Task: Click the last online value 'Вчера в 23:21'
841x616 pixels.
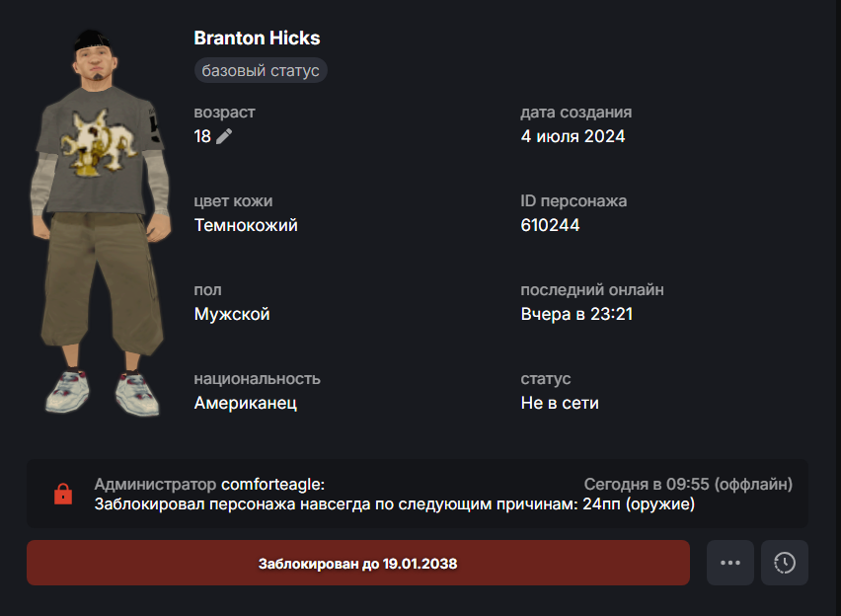Action: 576,314
